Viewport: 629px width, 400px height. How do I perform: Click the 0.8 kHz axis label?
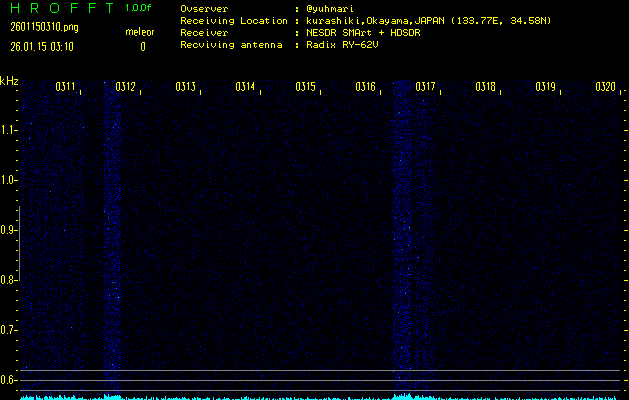(x=7, y=280)
